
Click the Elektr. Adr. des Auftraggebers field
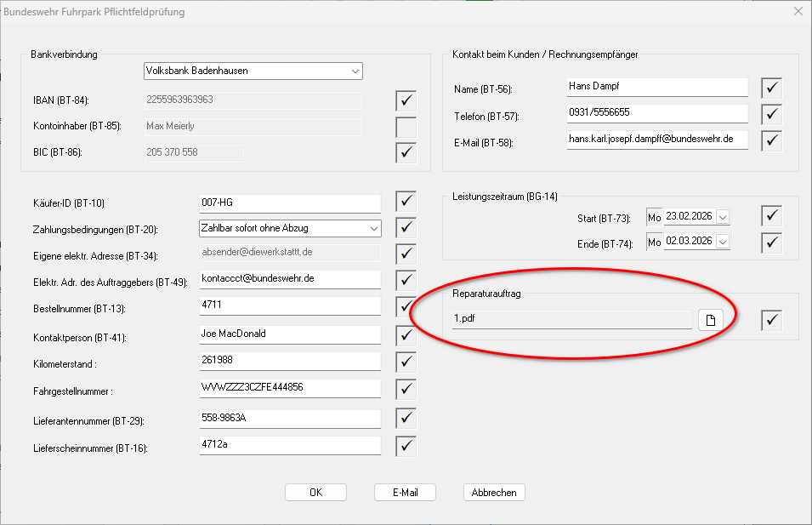point(289,279)
